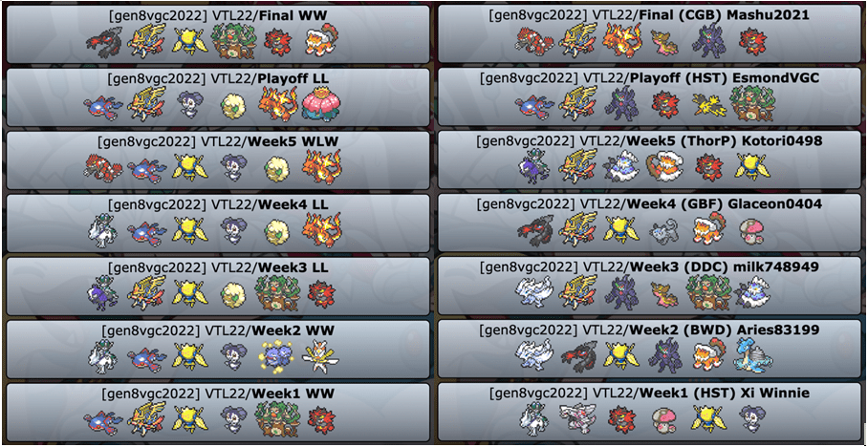Click the Kartana icon in Week2 WW replay

(320, 357)
